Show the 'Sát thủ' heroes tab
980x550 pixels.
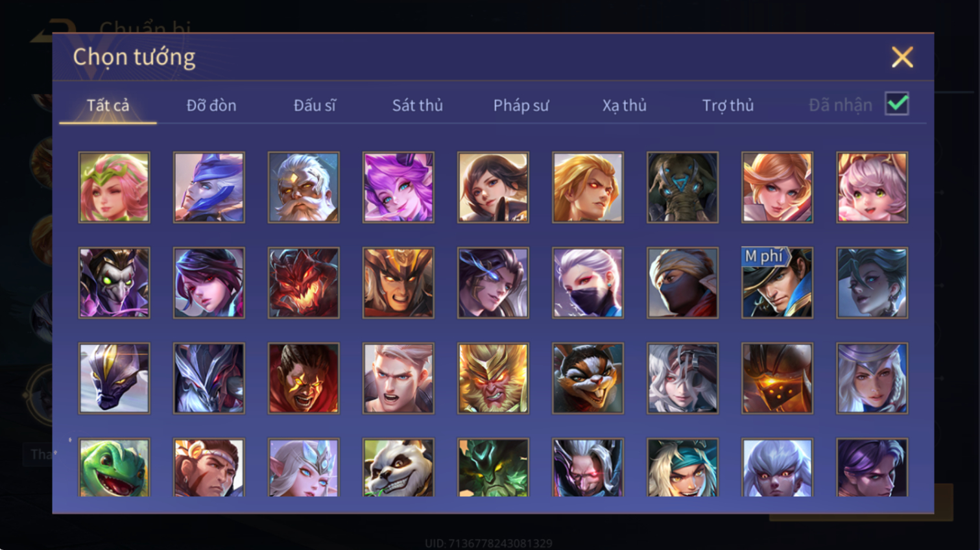click(417, 105)
